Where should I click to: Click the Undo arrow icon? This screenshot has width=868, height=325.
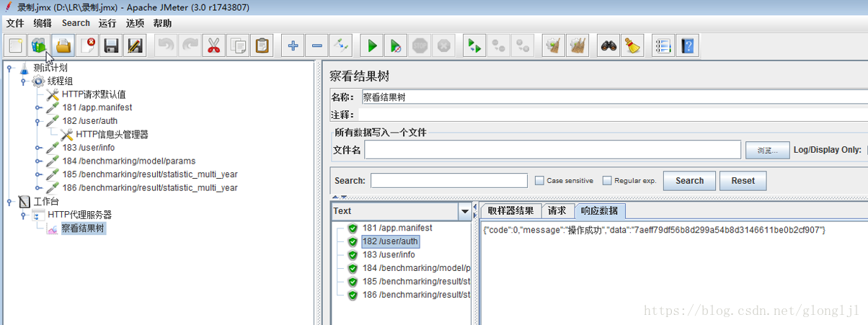point(166,46)
